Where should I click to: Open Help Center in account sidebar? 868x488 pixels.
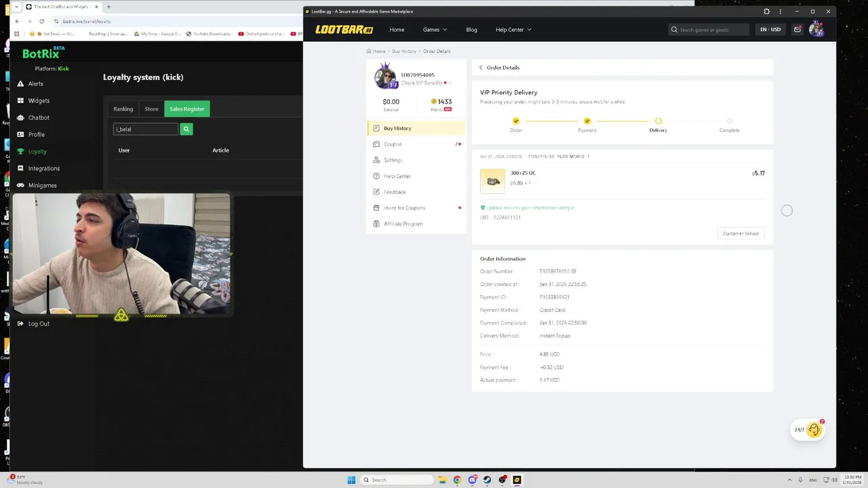click(416, 176)
